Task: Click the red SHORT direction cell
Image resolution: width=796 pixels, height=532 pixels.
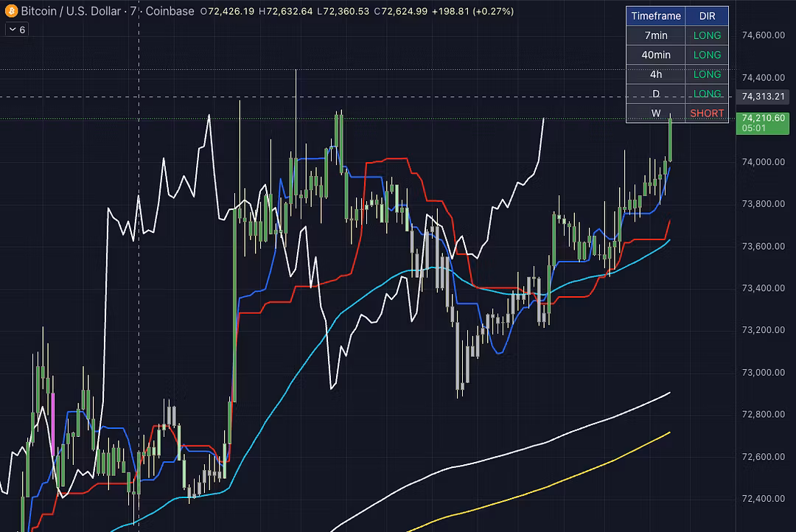Action: point(707,113)
